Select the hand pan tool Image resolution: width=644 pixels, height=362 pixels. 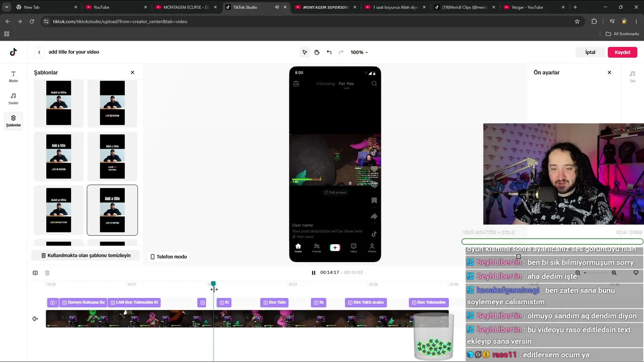(x=317, y=52)
